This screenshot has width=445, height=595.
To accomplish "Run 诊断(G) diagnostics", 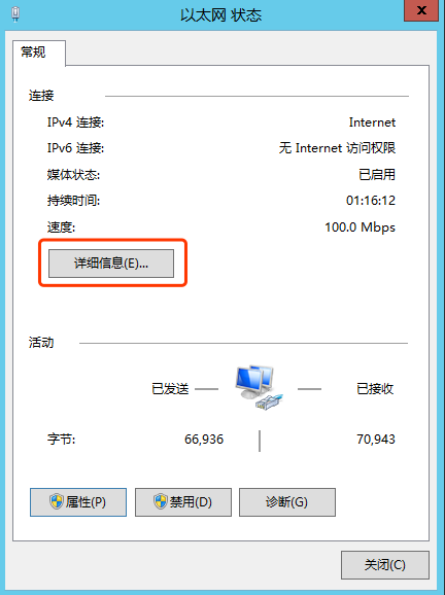I will 287,502.
